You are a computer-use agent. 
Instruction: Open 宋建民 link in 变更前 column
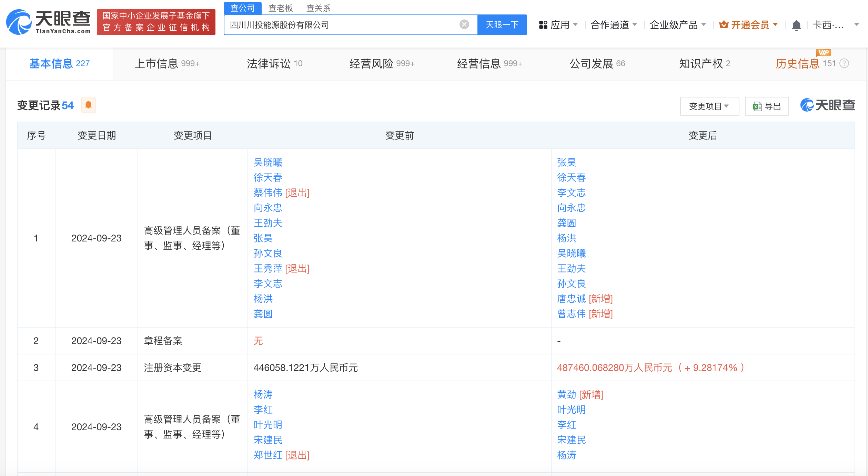click(x=268, y=440)
